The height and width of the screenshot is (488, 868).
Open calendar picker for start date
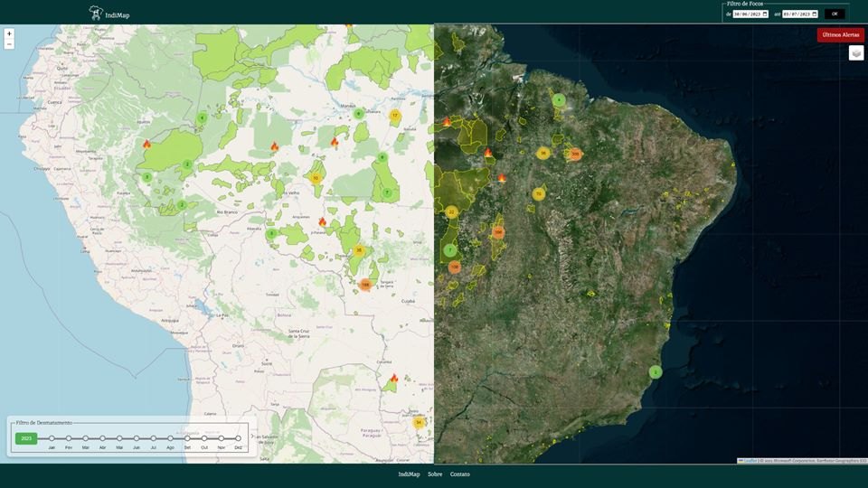click(765, 14)
